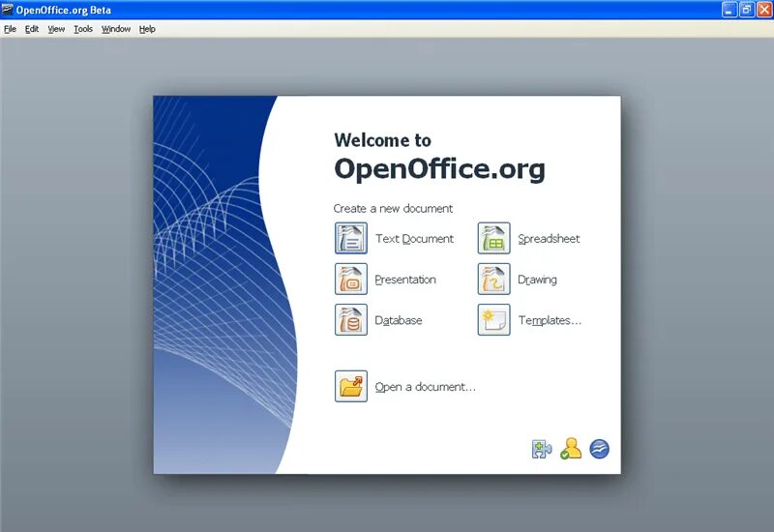This screenshot has width=774, height=532.
Task: Click the Spreadsheet icon
Action: [493, 238]
